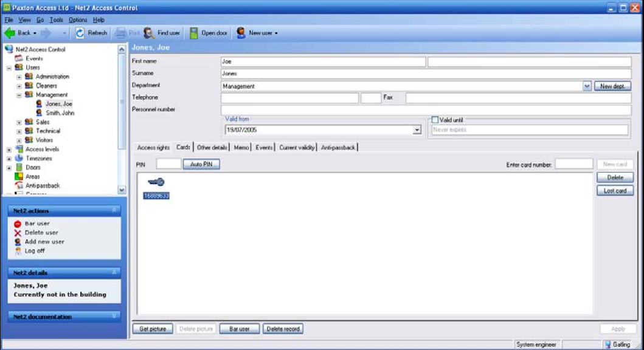This screenshot has height=350, width=644.
Task: Click the Auto PIN button
Action: (200, 163)
